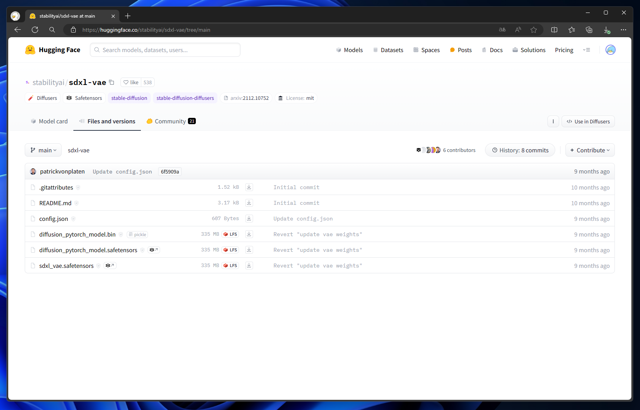Click the security-scan icon beside README.md

click(x=76, y=203)
